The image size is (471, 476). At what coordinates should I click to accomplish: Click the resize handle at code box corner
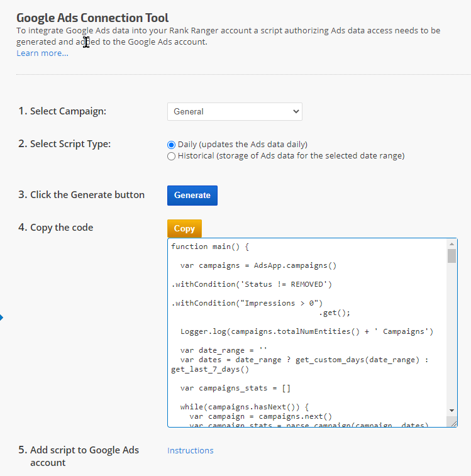pos(453,423)
